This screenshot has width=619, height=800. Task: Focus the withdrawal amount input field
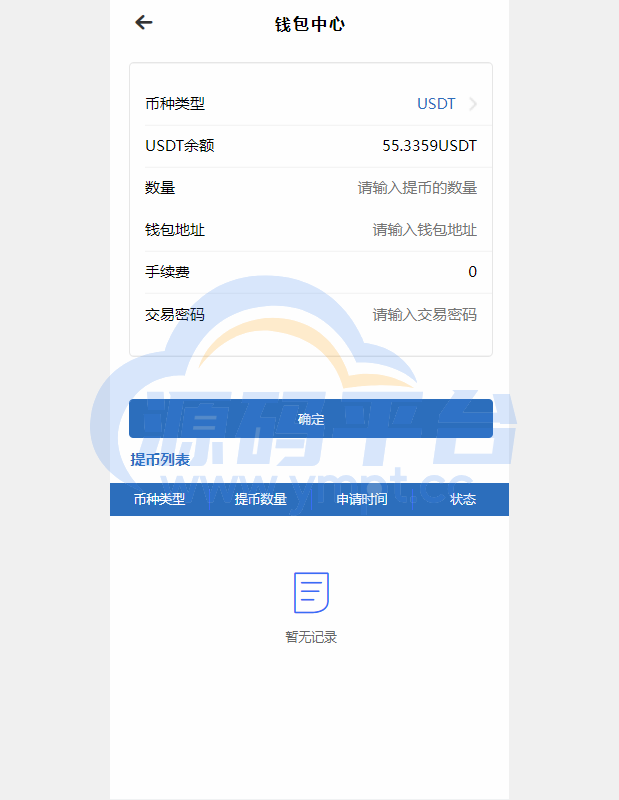click(x=417, y=188)
